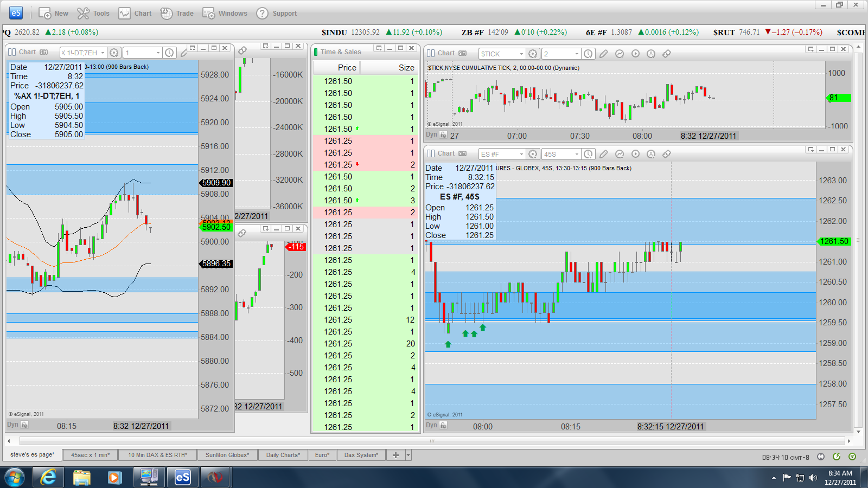
Task: Toggle the Dyn lock icon in ES #F chart
Action: click(x=443, y=425)
